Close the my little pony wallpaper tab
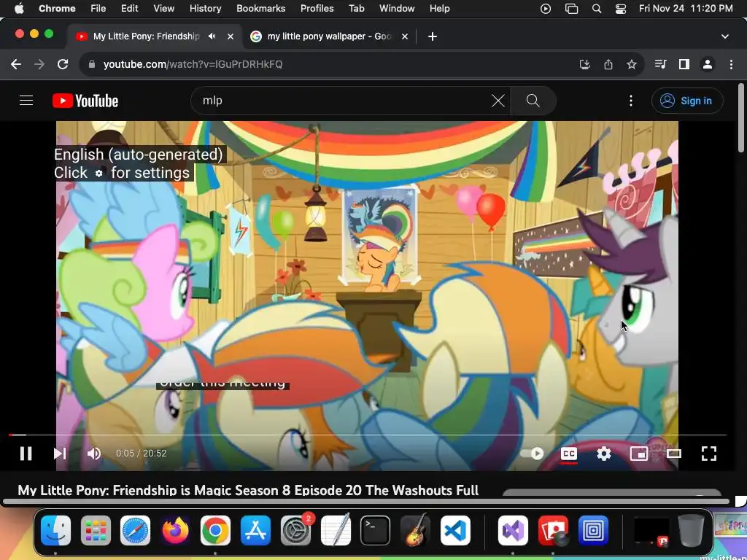The width and height of the screenshot is (747, 560). pos(404,36)
